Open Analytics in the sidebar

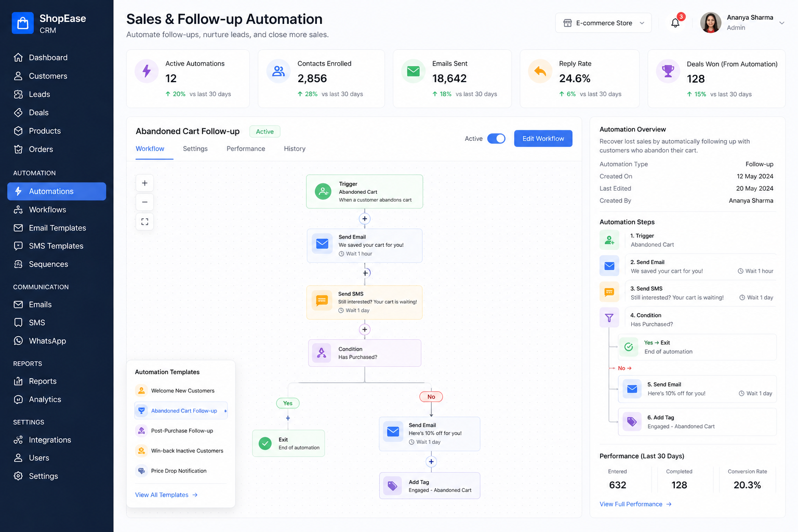57,400
